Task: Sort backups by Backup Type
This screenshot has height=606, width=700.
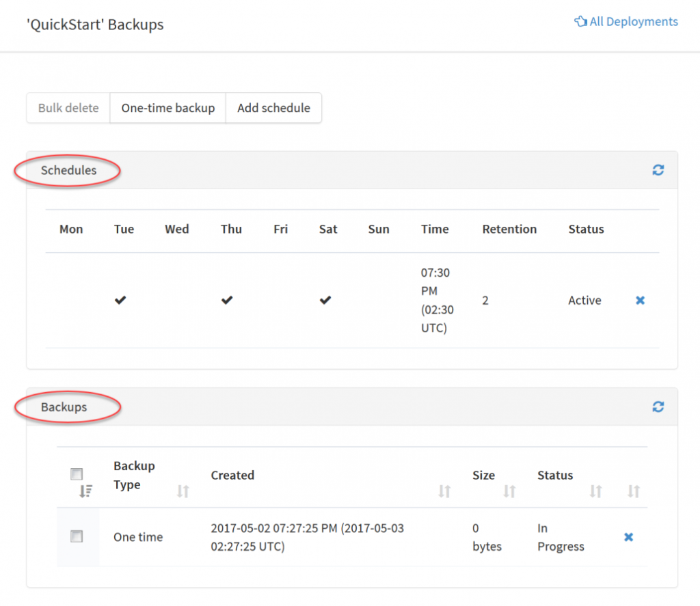Action: coord(183,491)
